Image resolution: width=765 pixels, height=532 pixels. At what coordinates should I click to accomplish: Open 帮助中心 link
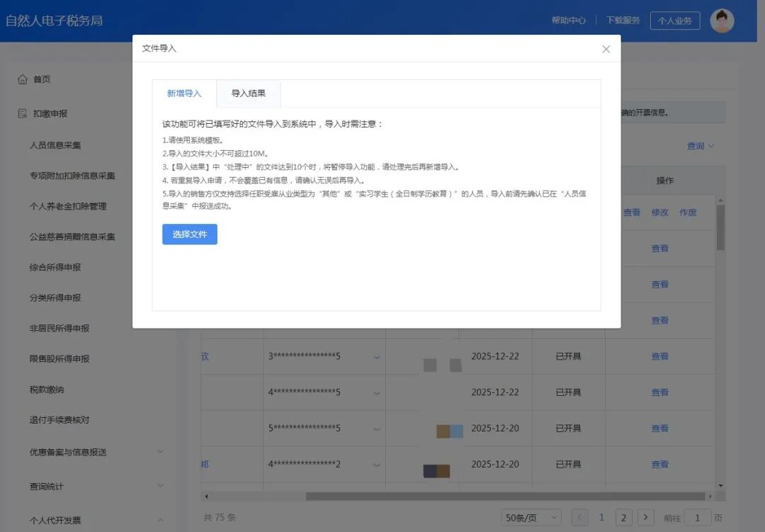click(x=568, y=21)
